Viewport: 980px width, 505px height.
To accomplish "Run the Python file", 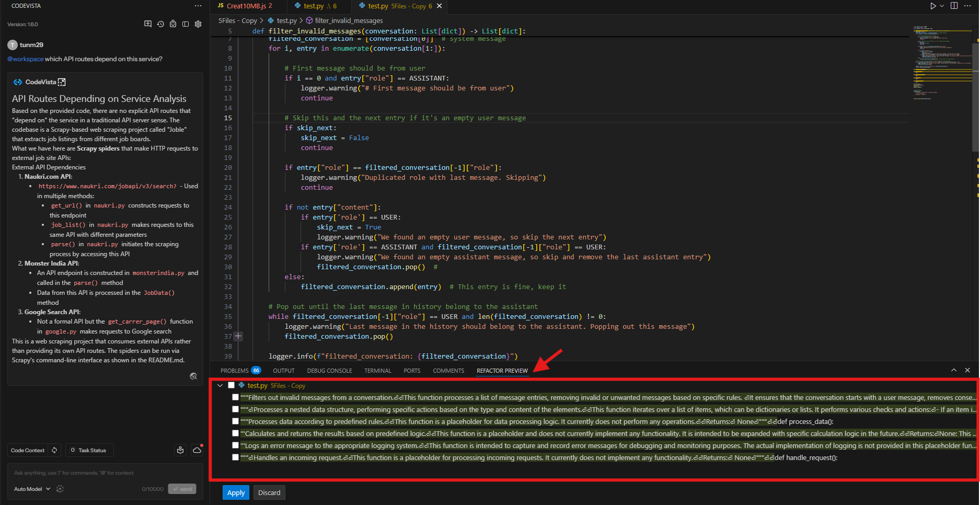I will 933,6.
